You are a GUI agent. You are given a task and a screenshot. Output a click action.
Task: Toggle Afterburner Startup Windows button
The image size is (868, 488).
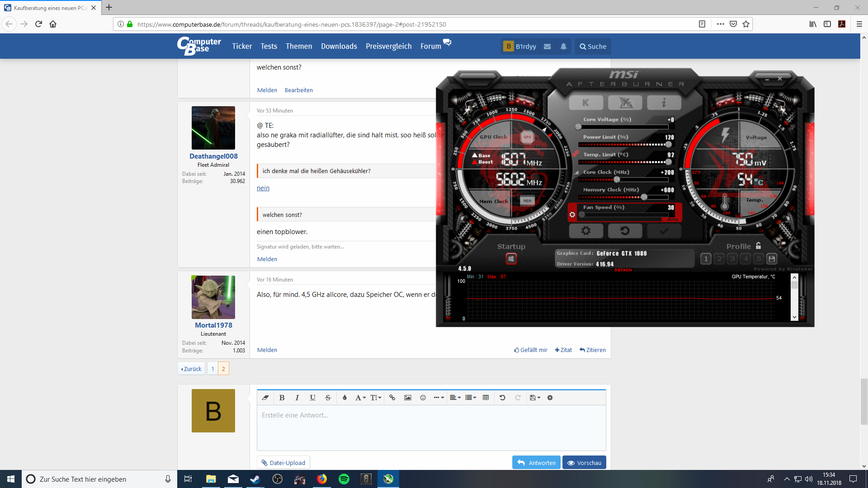point(511,259)
